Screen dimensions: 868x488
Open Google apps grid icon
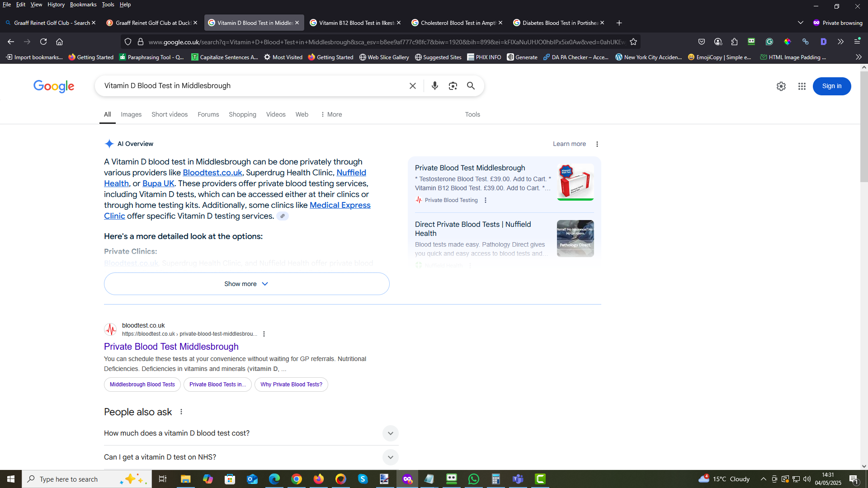coord(802,86)
